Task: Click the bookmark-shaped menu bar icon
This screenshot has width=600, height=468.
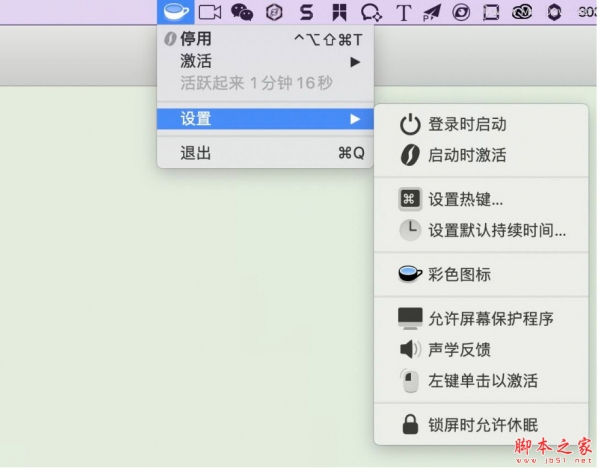Action: tap(339, 12)
